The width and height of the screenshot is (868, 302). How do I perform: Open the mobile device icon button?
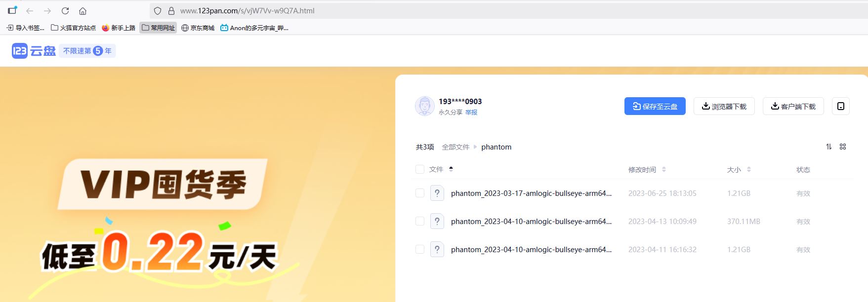point(841,106)
